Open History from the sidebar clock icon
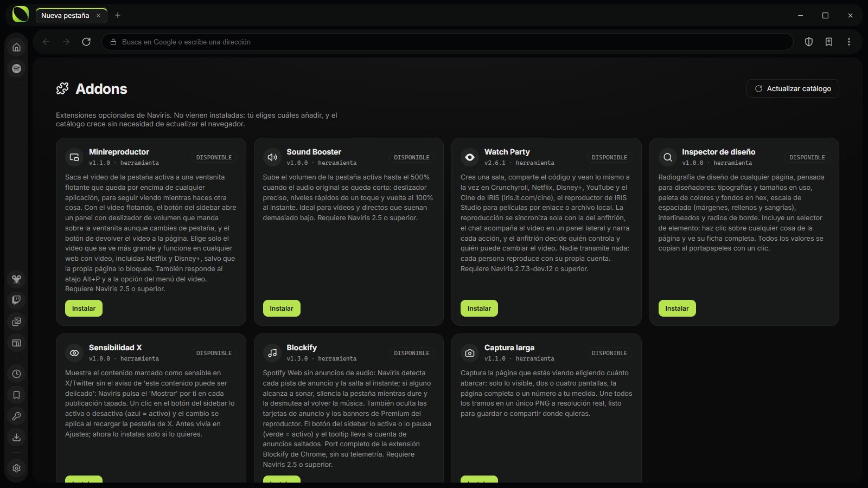Image resolution: width=868 pixels, height=488 pixels. 16,374
